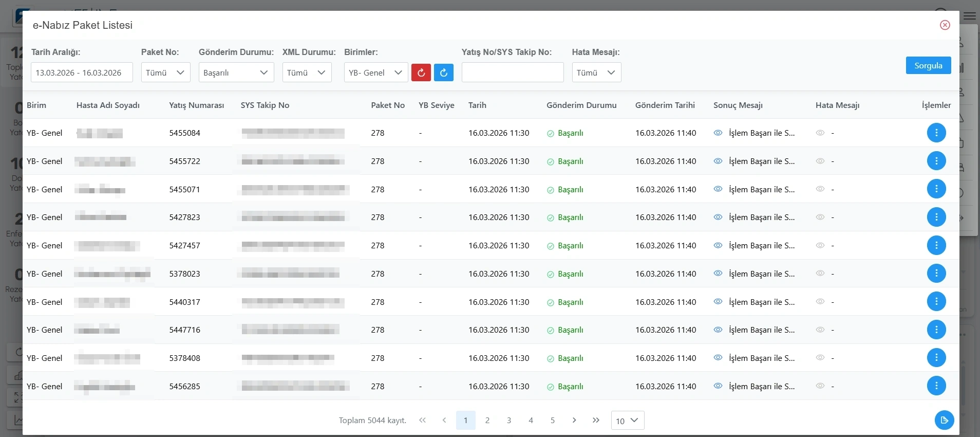Image resolution: width=980 pixels, height=437 pixels.
Task: Click the blue export icon at bottom right
Action: point(944,420)
